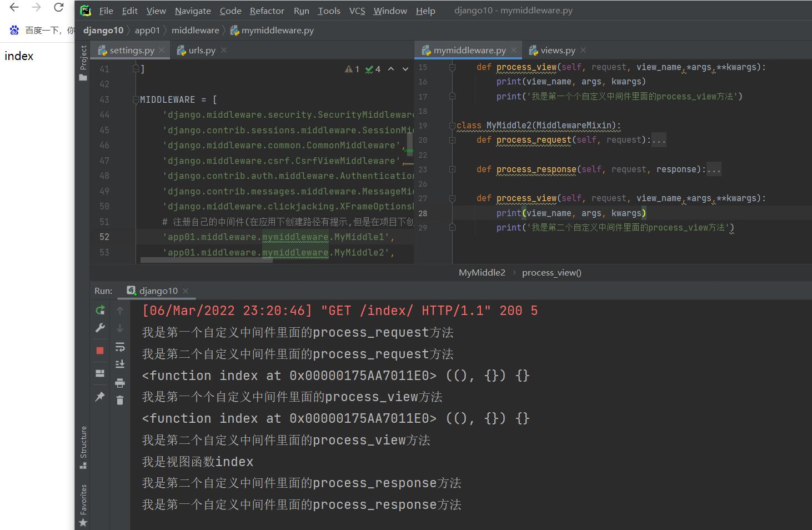This screenshot has height=530, width=812.
Task: Click process_view() in editor breadcrumb
Action: coord(552,272)
